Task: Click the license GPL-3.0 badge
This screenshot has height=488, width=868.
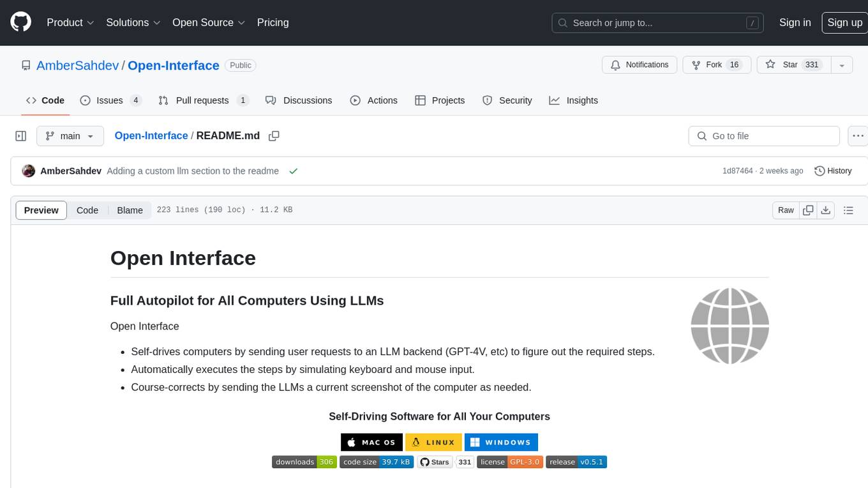Action: pos(510,462)
